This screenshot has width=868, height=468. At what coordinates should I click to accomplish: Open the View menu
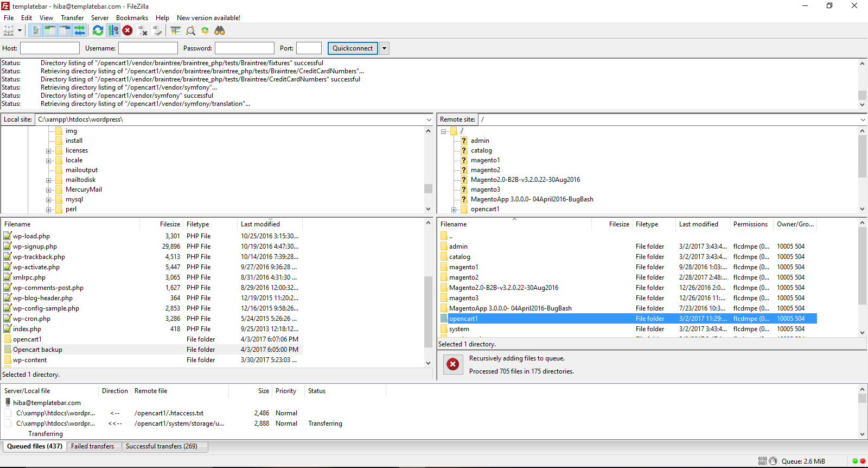click(46, 18)
